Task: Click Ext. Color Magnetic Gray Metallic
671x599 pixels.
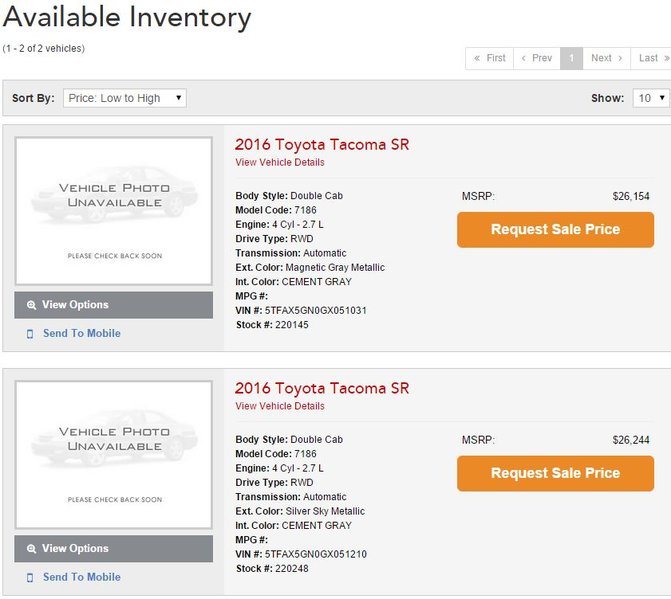Action: [x=335, y=268]
